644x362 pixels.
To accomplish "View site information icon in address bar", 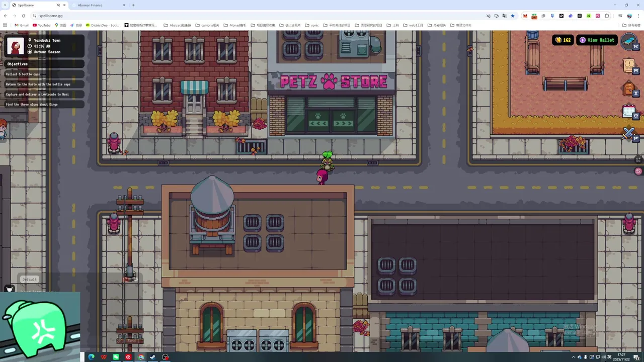I will [35, 16].
